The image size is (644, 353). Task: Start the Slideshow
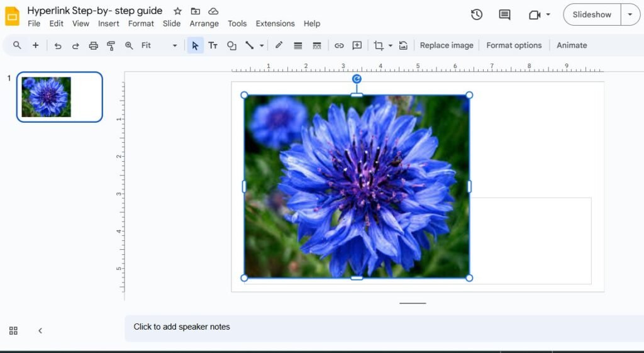point(592,14)
